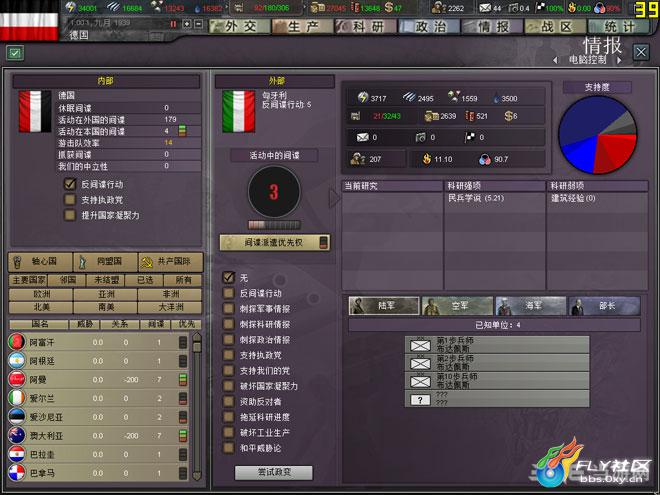The width and height of the screenshot is (660, 495).
Task: Click the left arrow beside 电脑控制
Action: (556, 60)
